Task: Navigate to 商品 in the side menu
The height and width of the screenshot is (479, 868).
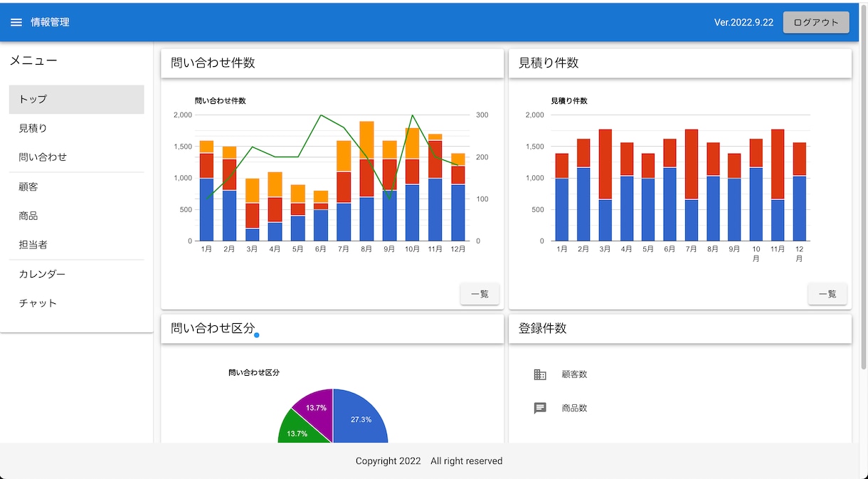Action: [x=77, y=216]
